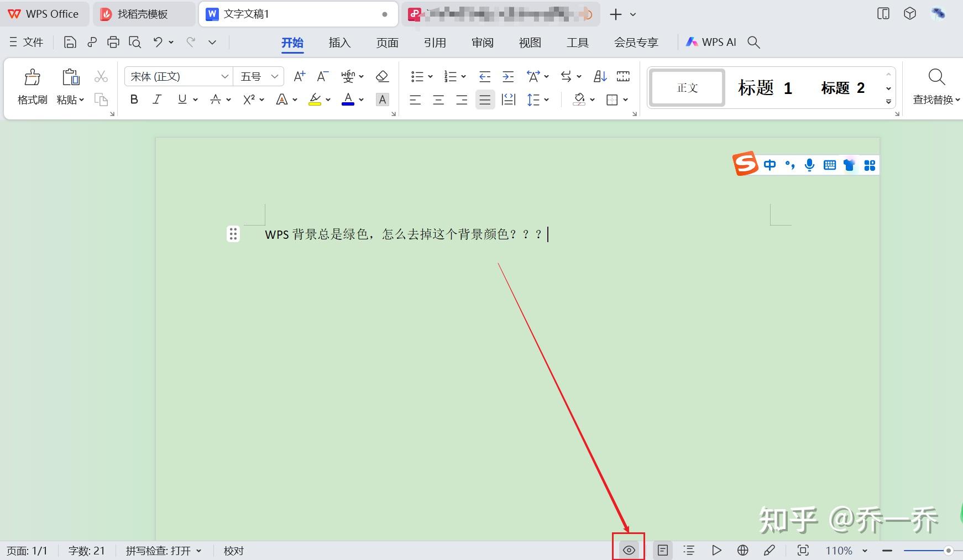Screen dimensions: 963x560
Task: Open the font name dropdown
Action: [225, 76]
